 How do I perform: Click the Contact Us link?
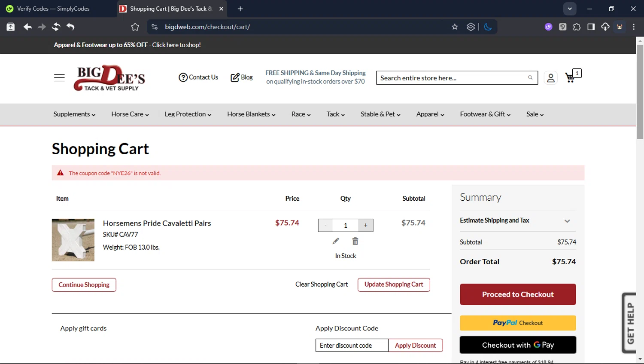click(x=198, y=77)
